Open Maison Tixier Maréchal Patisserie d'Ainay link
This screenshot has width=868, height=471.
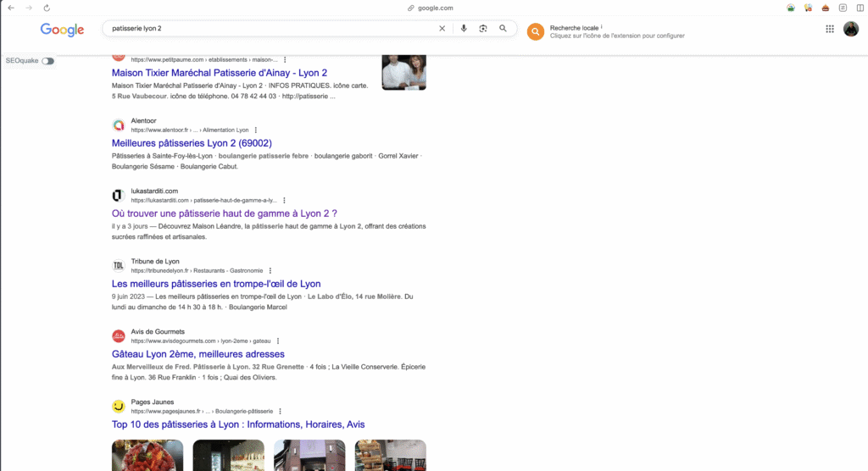pyautogui.click(x=220, y=73)
